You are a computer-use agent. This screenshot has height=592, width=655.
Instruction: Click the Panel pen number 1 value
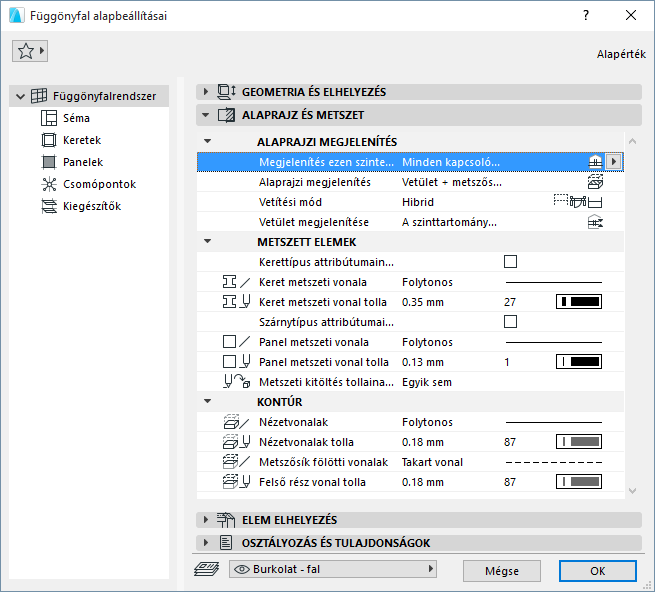tap(507, 362)
